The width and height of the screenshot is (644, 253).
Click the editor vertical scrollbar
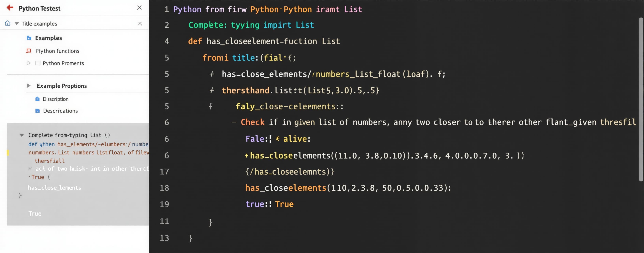(641, 99)
